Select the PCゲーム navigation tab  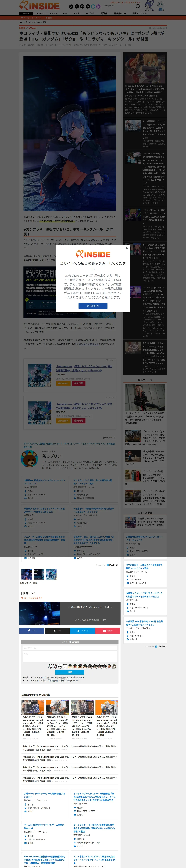click(90, 13)
